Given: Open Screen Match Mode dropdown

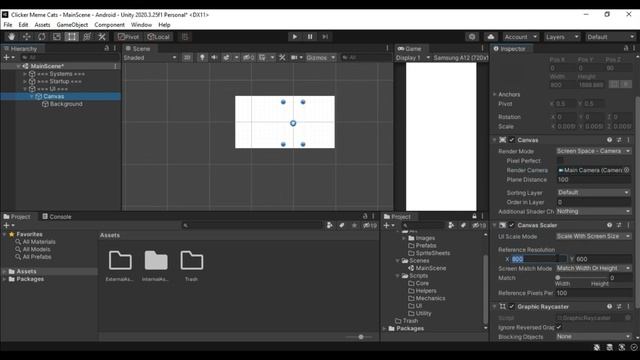Looking at the screenshot, I should 594,268.
